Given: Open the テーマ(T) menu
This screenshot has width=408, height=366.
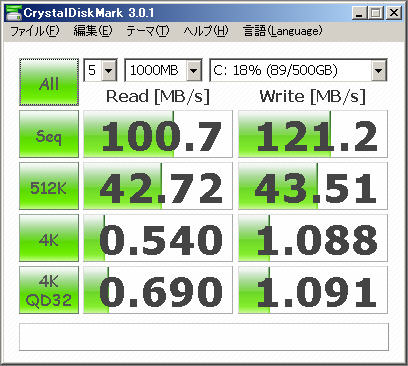Looking at the screenshot, I should tap(148, 31).
